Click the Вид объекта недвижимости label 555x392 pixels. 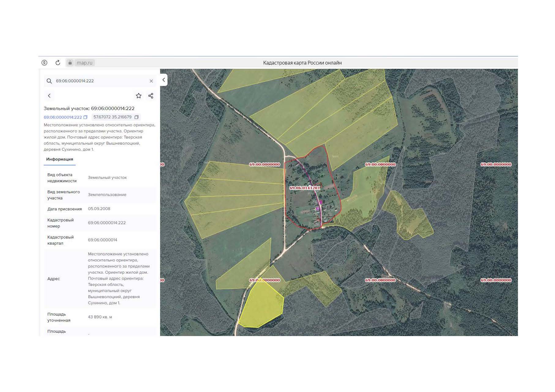click(62, 178)
